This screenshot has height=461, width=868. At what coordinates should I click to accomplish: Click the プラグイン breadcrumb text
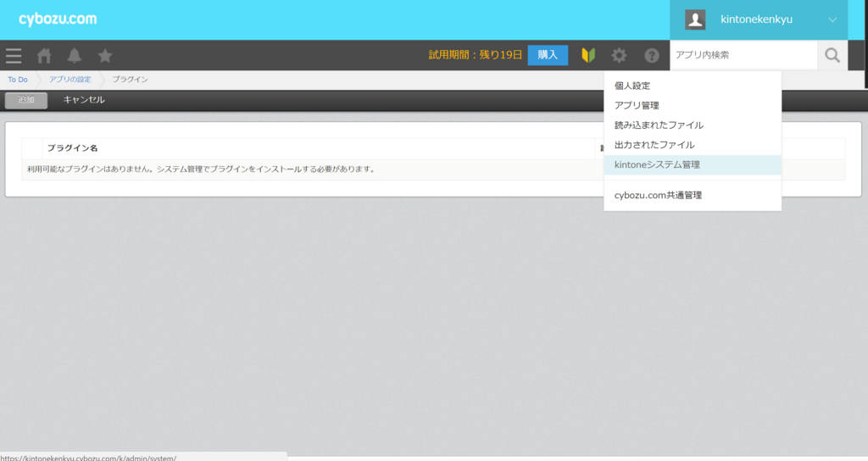click(130, 80)
